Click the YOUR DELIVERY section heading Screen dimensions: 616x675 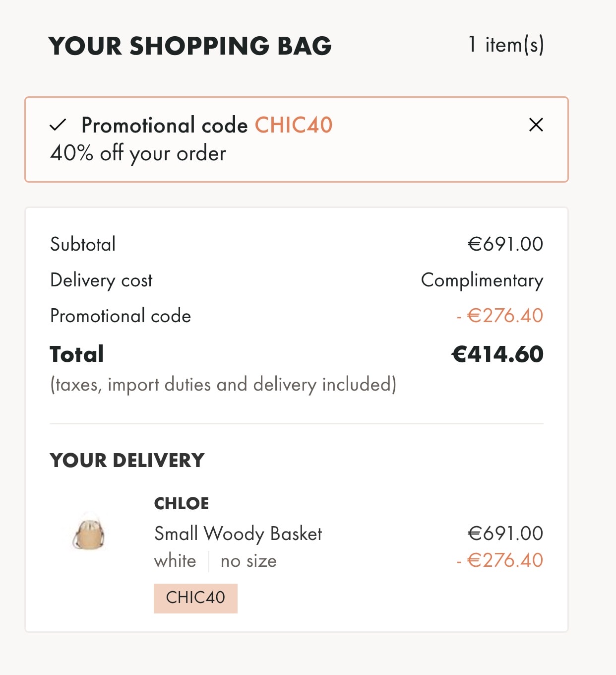127,460
